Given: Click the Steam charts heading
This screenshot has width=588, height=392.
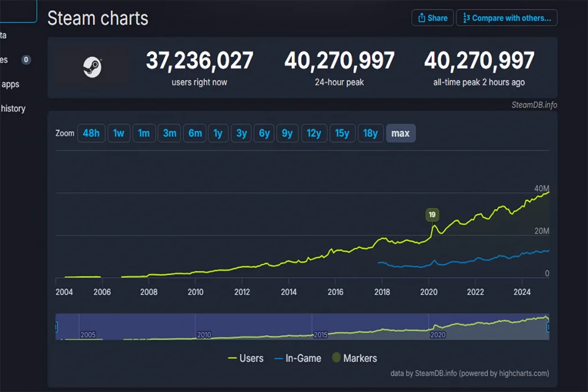Looking at the screenshot, I should point(98,18).
